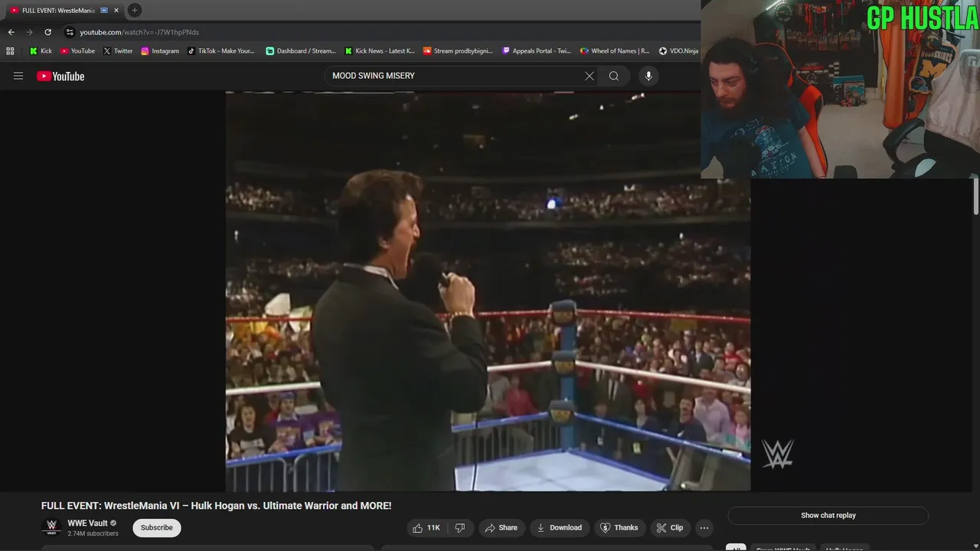The height and width of the screenshot is (551, 980).
Task: Open a new browser tab with plus
Action: [135, 10]
